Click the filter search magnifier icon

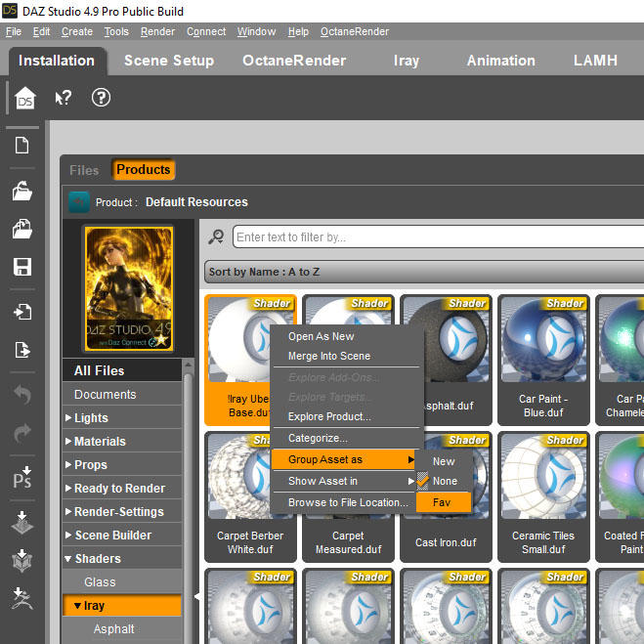tap(216, 236)
